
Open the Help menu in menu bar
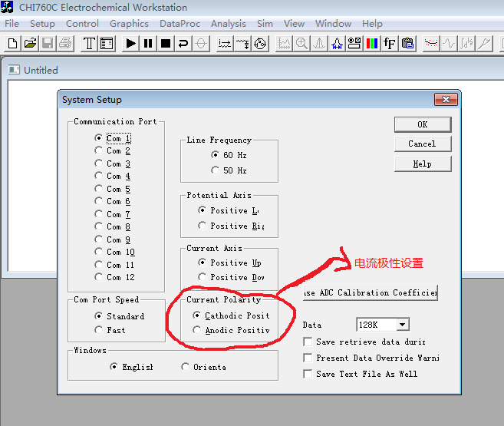(372, 24)
